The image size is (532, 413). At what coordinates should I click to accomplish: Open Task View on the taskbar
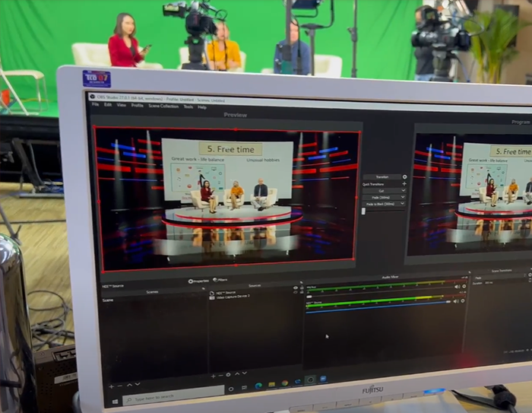244,388
